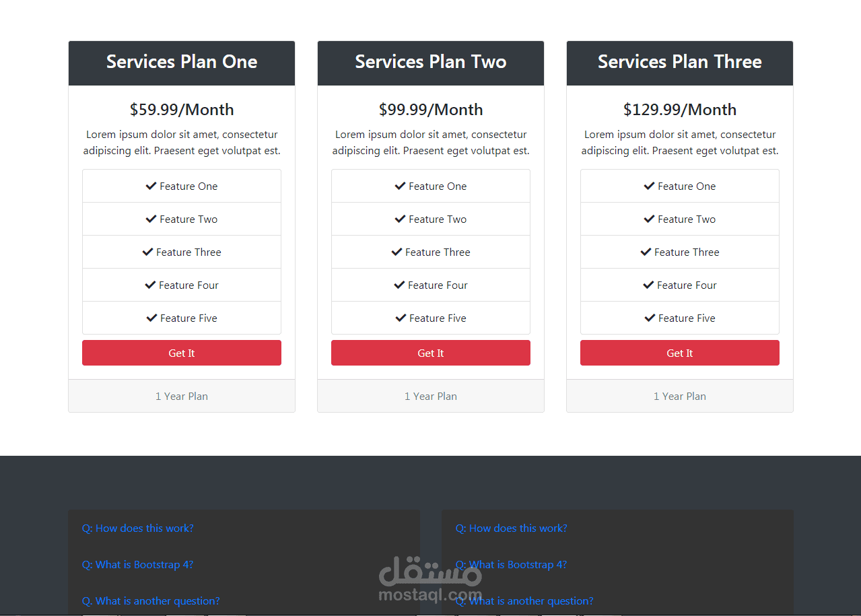The image size is (861, 616).
Task: Click checkmark icon beside Feature Three in Plan Three
Action: coord(646,252)
